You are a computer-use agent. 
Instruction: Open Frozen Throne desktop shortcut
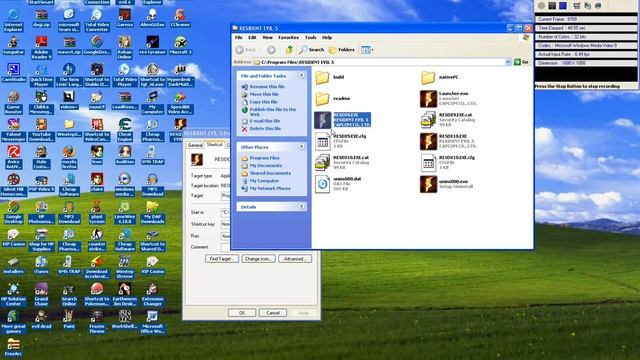coord(97,322)
